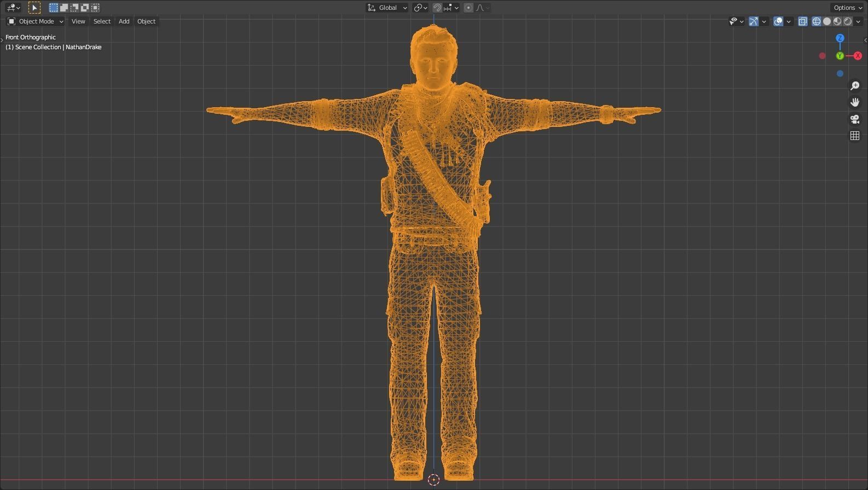Switch to Solid shading
This screenshot has width=868, height=490.
click(x=827, y=21)
